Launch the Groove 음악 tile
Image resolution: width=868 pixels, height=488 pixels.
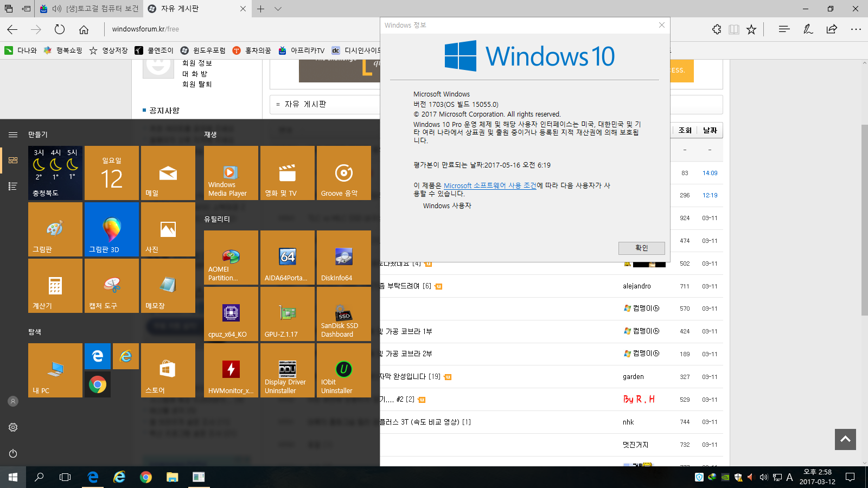(344, 173)
